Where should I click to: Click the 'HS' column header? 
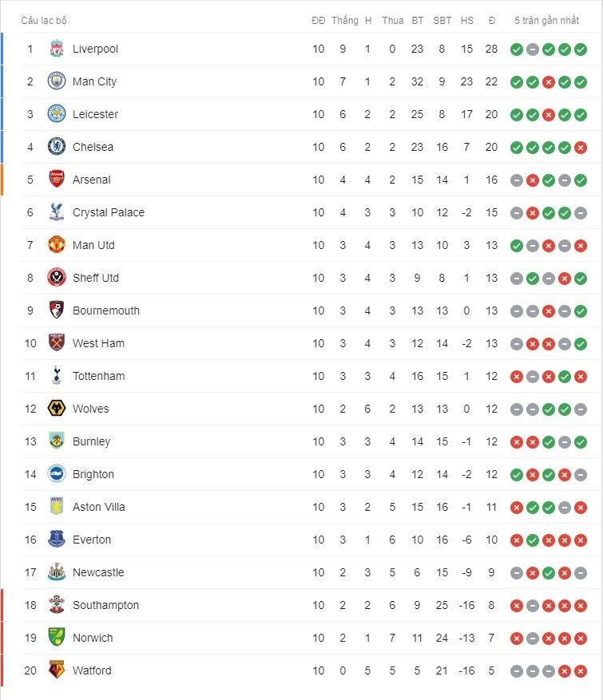466,21
